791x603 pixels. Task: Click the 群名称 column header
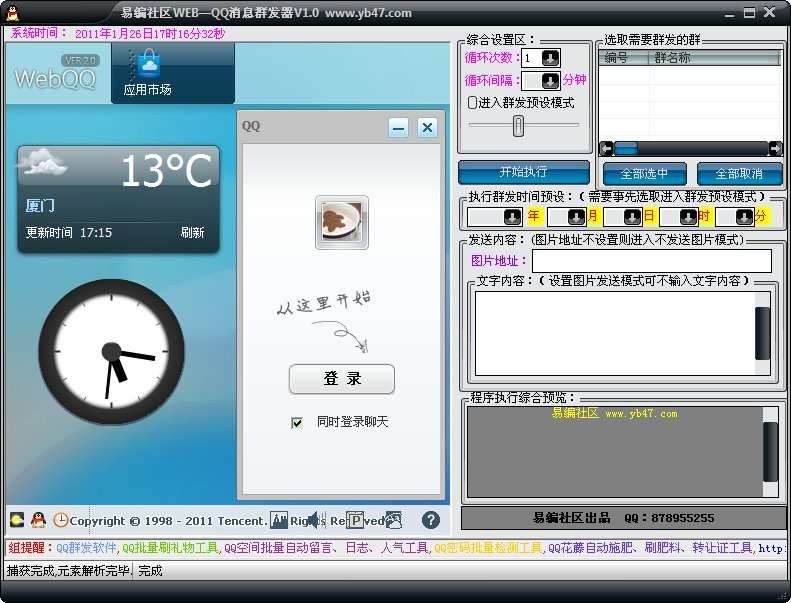tap(714, 58)
